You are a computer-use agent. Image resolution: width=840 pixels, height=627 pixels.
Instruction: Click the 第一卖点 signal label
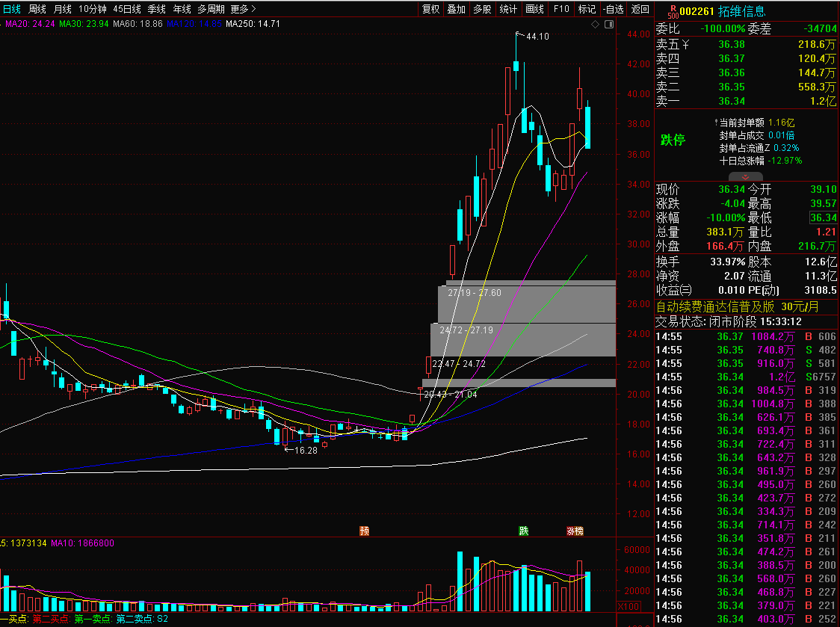93,619
